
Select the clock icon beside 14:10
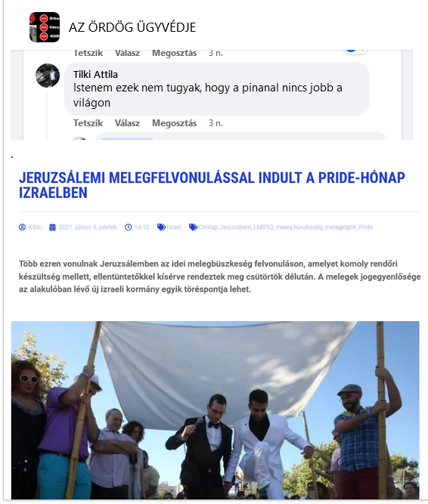tap(129, 227)
